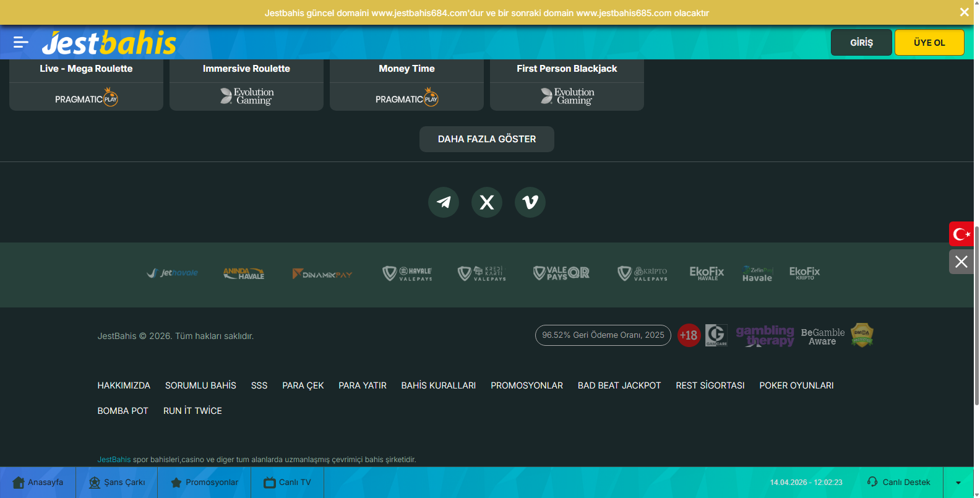Open the SORUMLU BAHİS footer link
This screenshot has height=498, width=980.
200,385
